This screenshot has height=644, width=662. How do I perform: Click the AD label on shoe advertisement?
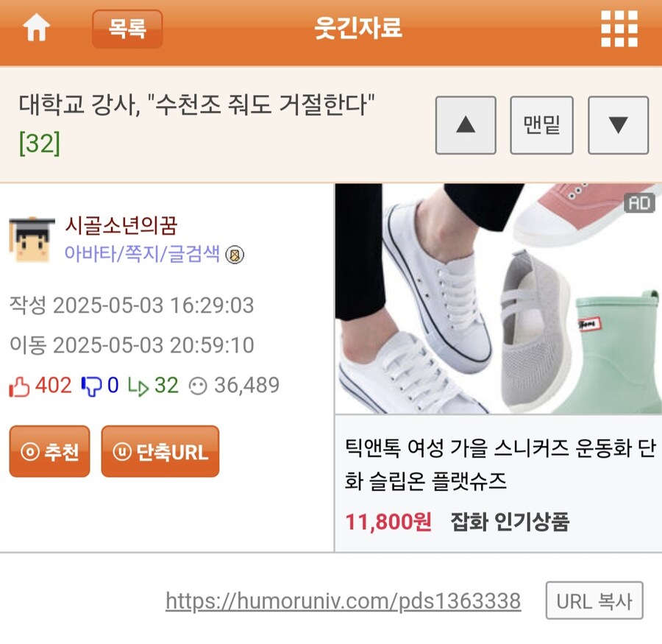(639, 203)
